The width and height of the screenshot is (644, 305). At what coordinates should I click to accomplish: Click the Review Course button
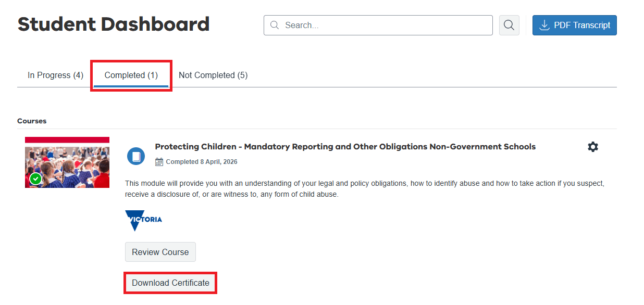(160, 251)
